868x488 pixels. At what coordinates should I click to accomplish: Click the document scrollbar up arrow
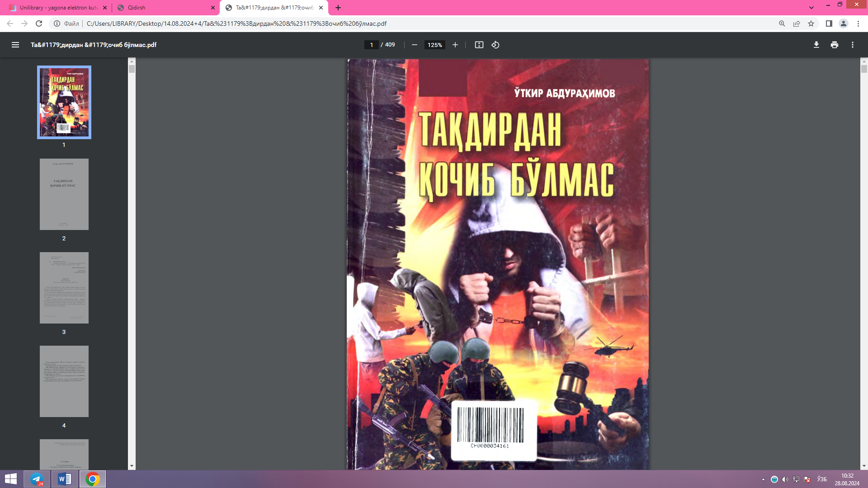[864, 61]
